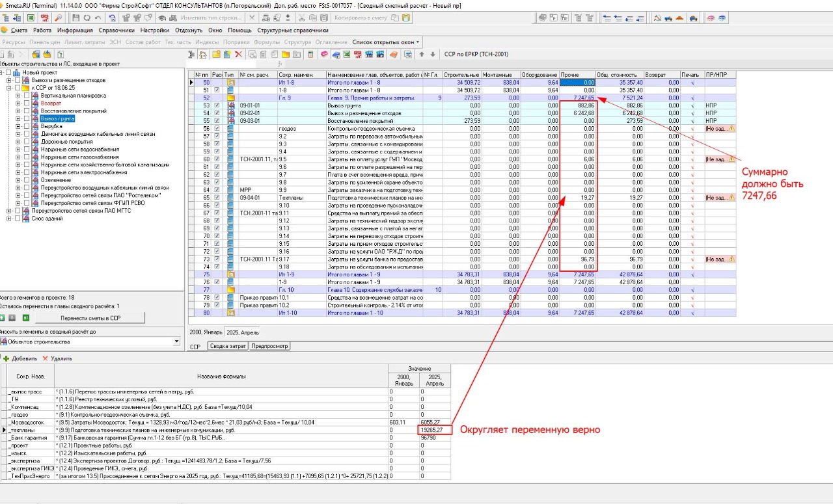The width and height of the screenshot is (833, 504).
Task: Click the blue truck toolbar icon
Action: (668, 18)
